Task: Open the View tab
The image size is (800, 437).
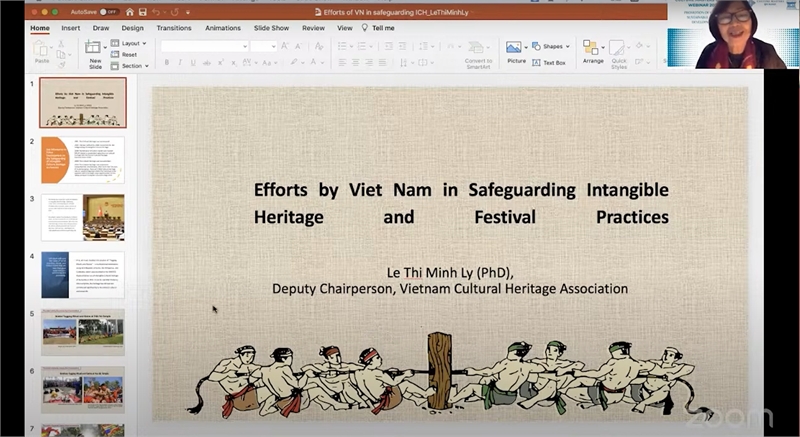Action: tap(345, 28)
